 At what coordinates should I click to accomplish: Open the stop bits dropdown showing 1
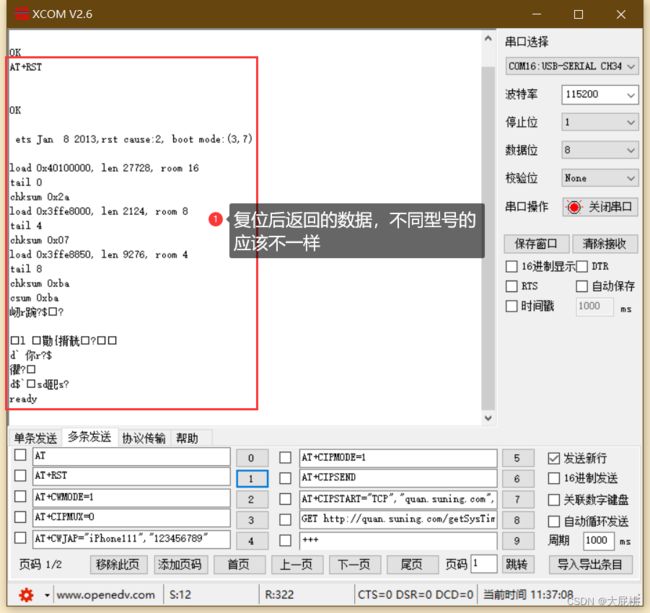(599, 122)
